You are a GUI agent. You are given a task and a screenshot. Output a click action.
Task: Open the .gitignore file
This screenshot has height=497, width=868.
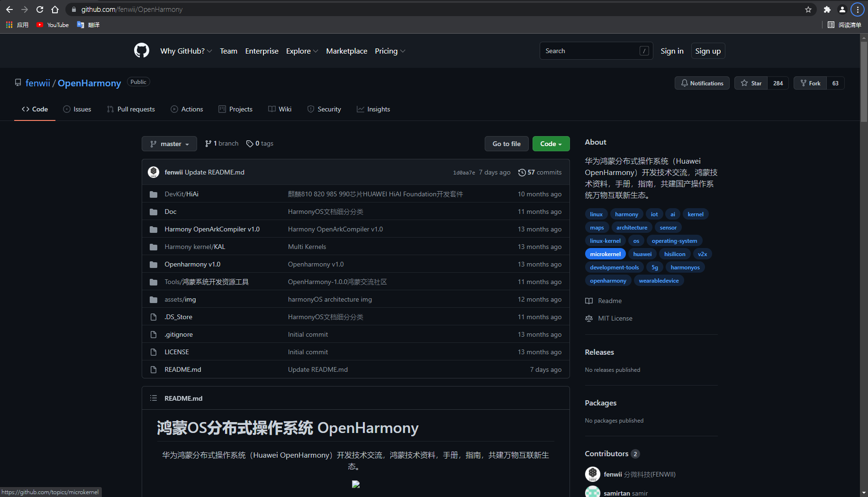tap(179, 334)
